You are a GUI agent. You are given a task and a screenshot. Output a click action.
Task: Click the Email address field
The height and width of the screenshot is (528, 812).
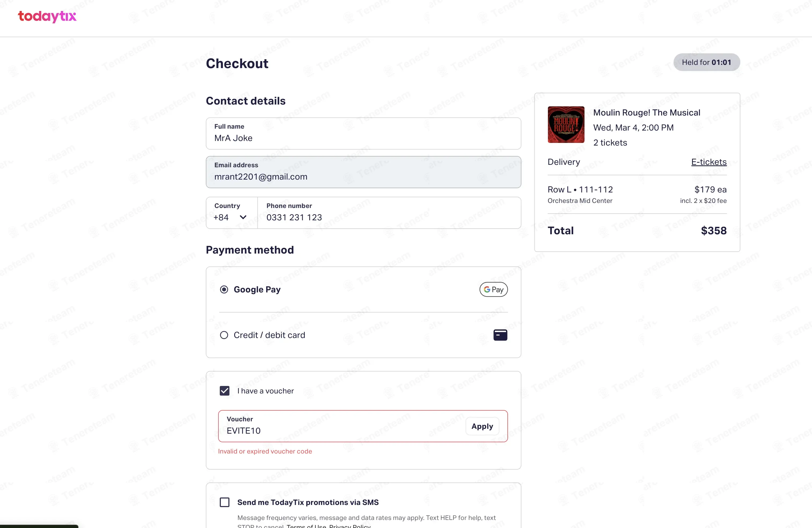363,172
